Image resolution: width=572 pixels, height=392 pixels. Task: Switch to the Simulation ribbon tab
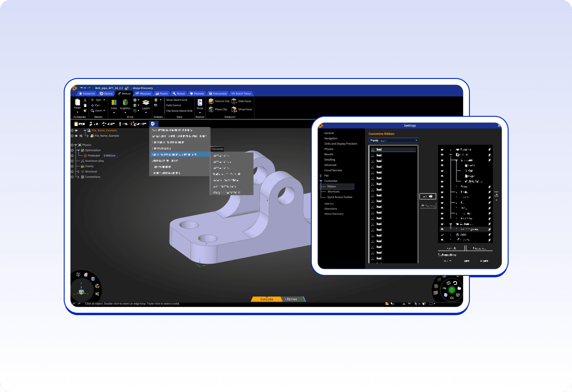coord(218,94)
